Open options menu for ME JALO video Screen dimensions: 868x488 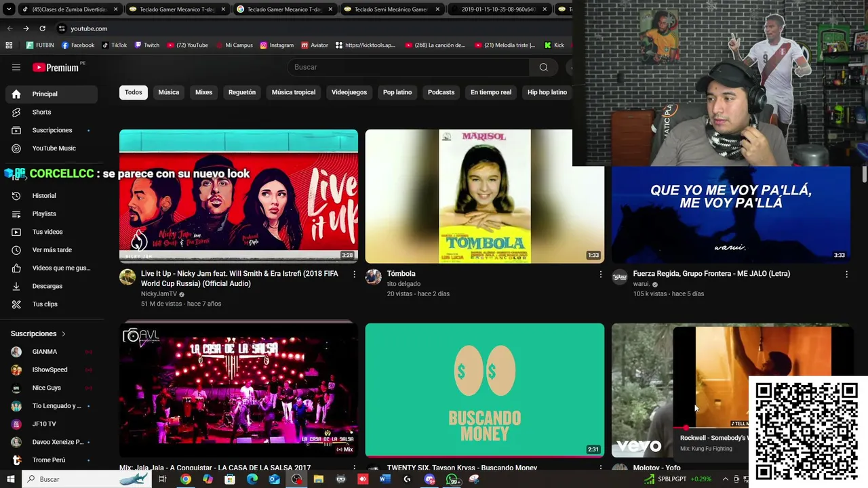click(846, 274)
